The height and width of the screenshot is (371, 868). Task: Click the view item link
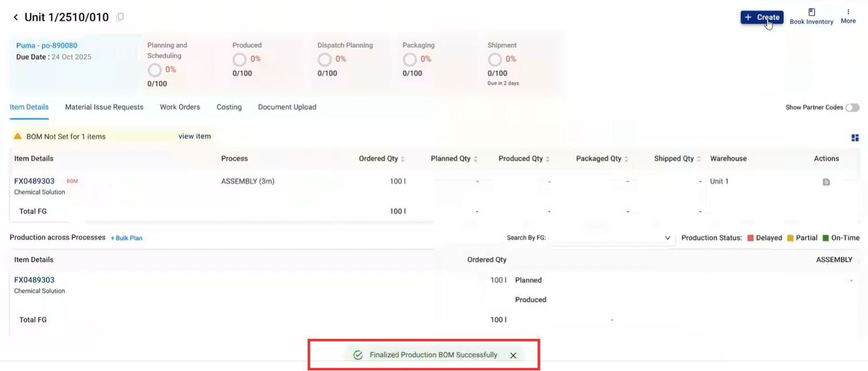[x=194, y=136]
